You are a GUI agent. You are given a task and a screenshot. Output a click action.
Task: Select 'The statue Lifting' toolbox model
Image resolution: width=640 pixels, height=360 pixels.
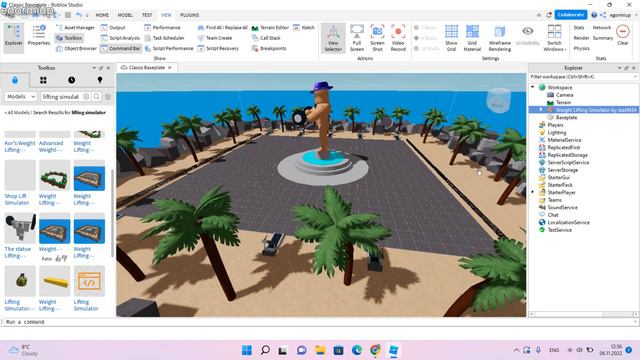pyautogui.click(x=20, y=236)
